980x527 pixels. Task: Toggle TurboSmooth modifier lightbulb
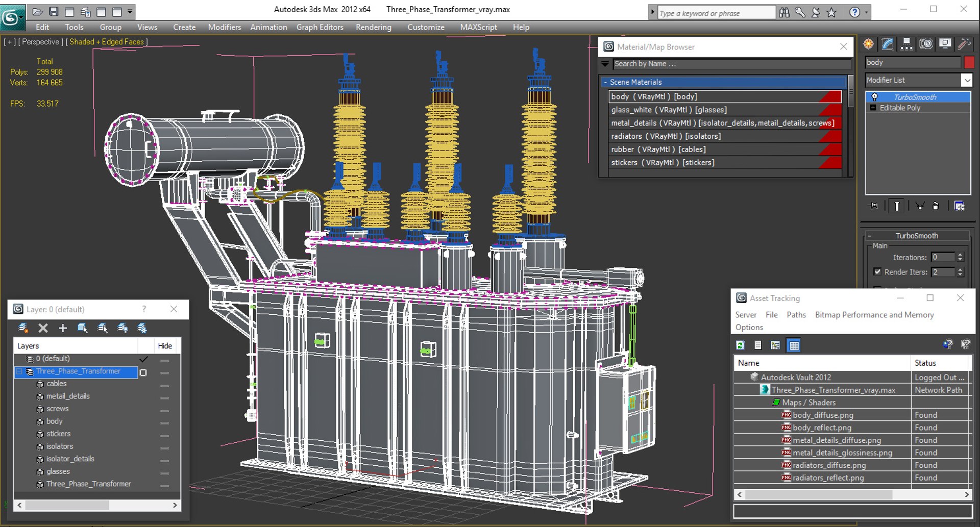pyautogui.click(x=874, y=97)
